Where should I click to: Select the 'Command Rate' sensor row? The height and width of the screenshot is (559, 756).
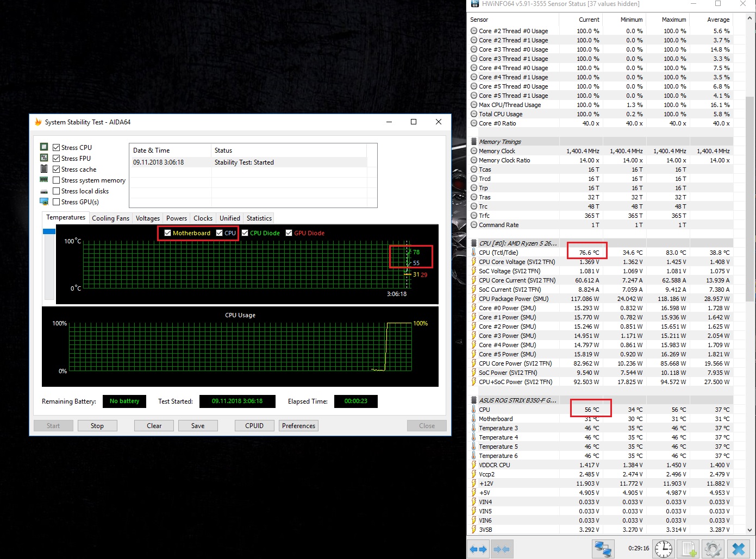coord(601,225)
